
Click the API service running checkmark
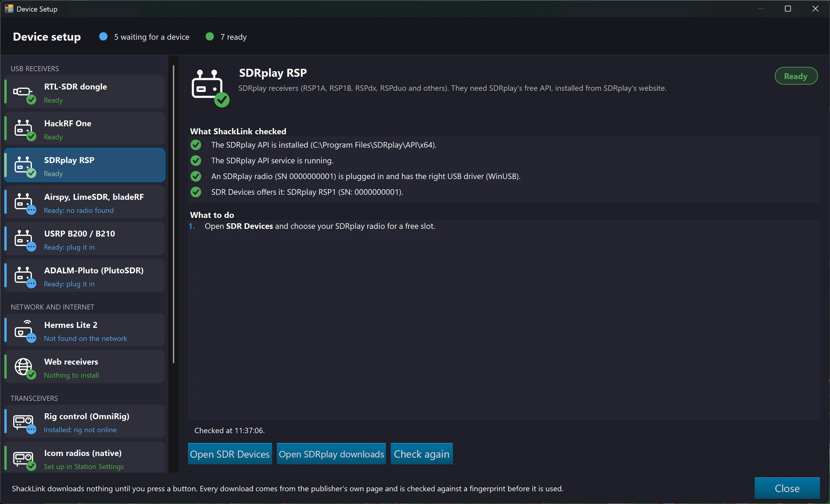196,161
